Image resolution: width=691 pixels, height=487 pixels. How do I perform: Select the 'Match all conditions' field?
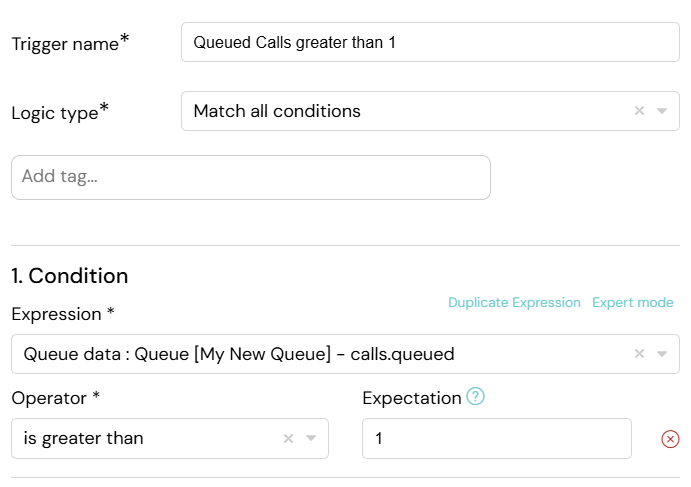point(430,111)
